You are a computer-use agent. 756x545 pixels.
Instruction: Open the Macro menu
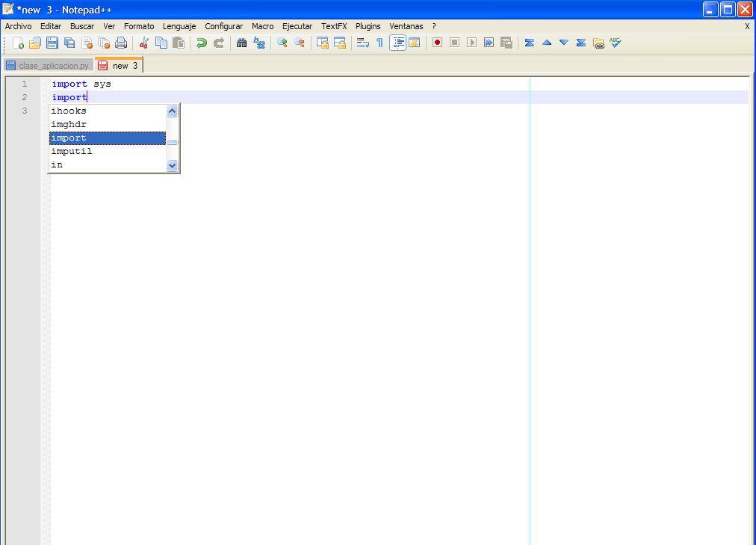click(262, 26)
